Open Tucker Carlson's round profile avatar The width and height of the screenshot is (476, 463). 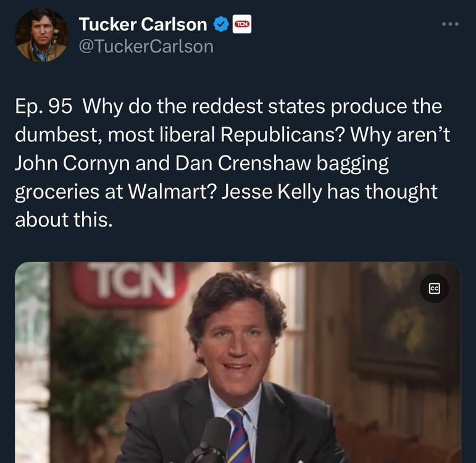click(41, 35)
